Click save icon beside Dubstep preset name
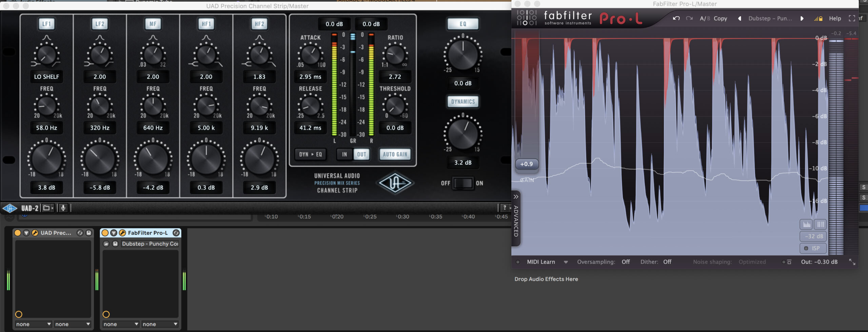868x332 pixels. point(115,244)
